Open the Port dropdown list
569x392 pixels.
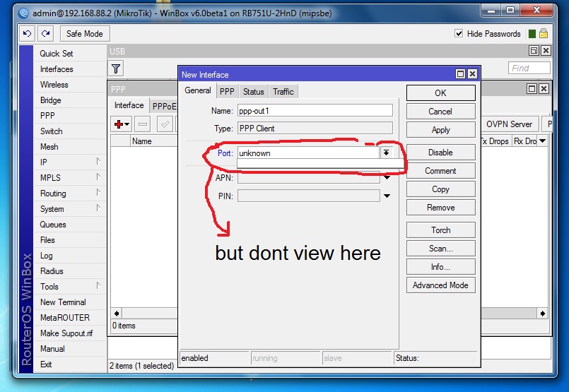[386, 153]
